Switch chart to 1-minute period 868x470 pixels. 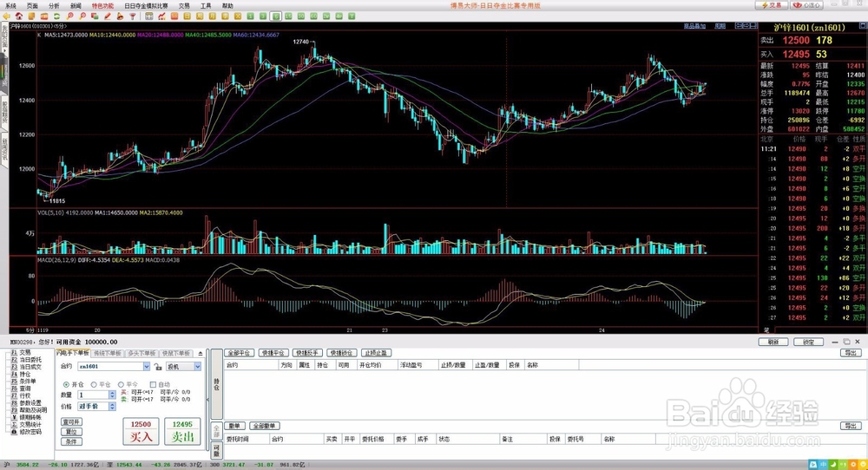coord(250,16)
